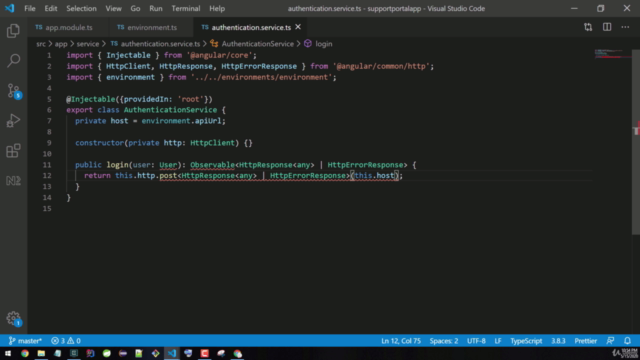Image resolution: width=640 pixels, height=360 pixels.
Task: Launch Chrome from the taskbar
Action: tap(24, 353)
